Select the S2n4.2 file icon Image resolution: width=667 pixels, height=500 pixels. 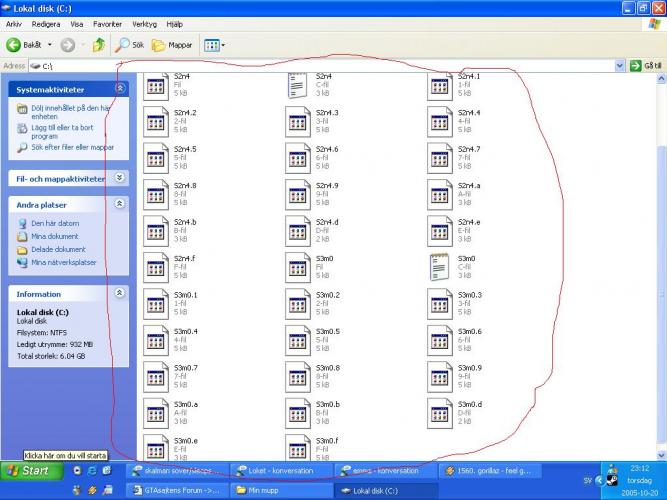pos(156,122)
